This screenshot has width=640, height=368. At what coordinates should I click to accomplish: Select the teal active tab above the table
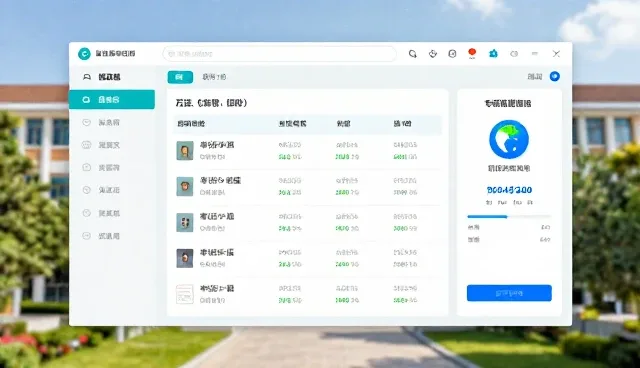(180, 77)
